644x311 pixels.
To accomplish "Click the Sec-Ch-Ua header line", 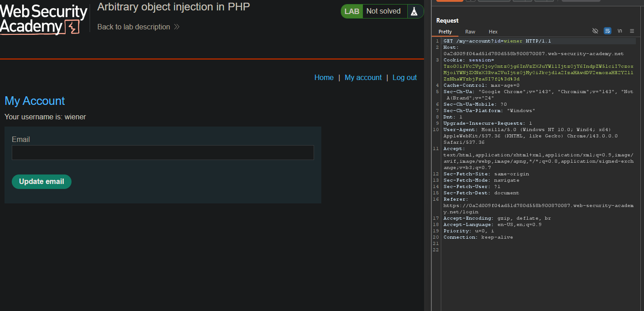I will pyautogui.click(x=538, y=95).
